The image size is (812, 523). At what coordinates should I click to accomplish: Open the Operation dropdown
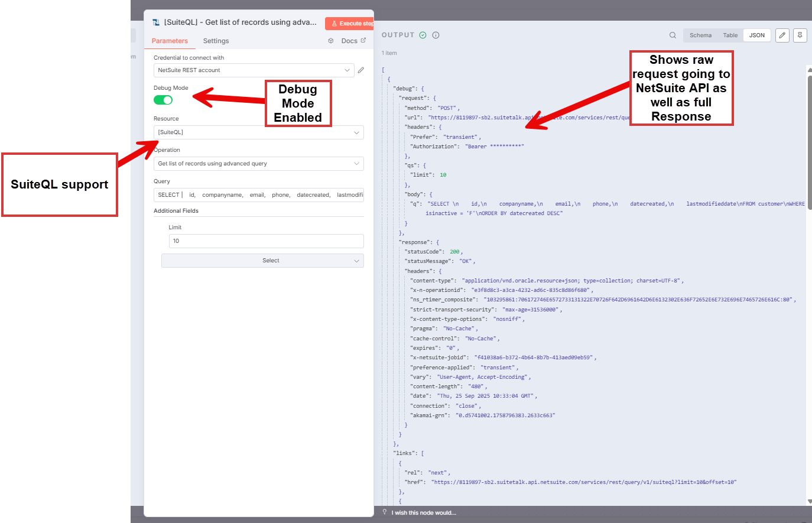[x=258, y=163]
